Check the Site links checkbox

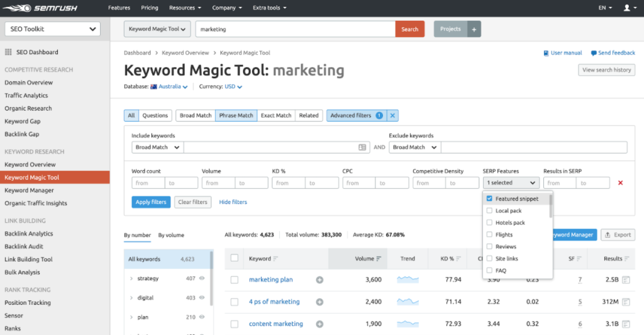point(489,258)
